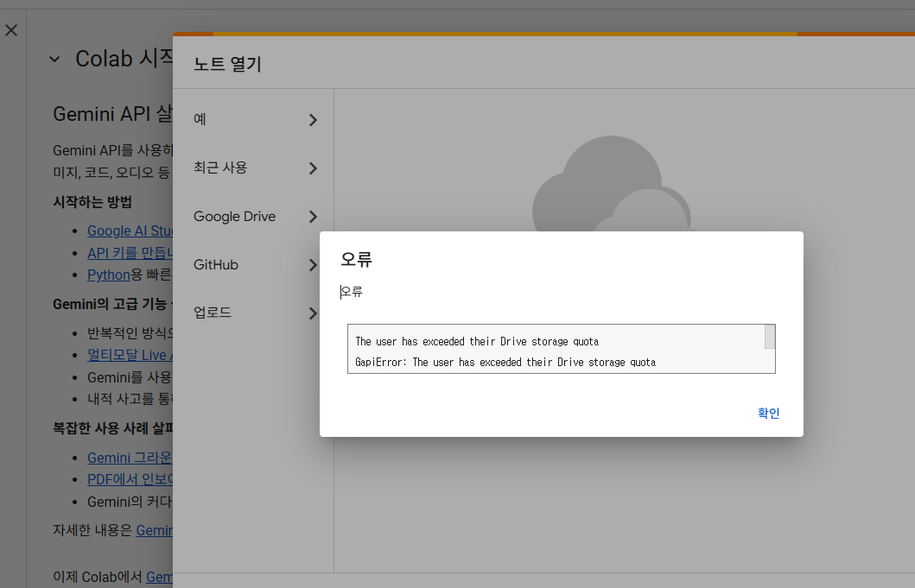The width and height of the screenshot is (915, 588).
Task: Click chevron arrow next to 업로드
Action: click(314, 313)
